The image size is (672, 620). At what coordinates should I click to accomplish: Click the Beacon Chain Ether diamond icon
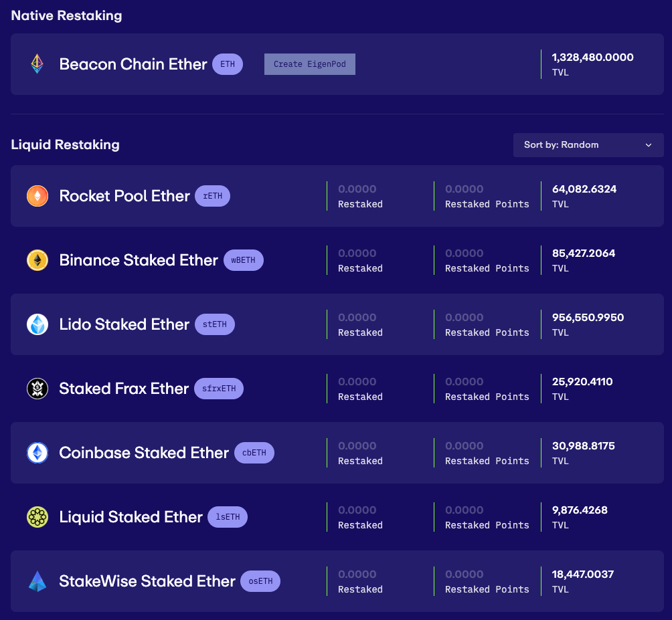coord(37,64)
